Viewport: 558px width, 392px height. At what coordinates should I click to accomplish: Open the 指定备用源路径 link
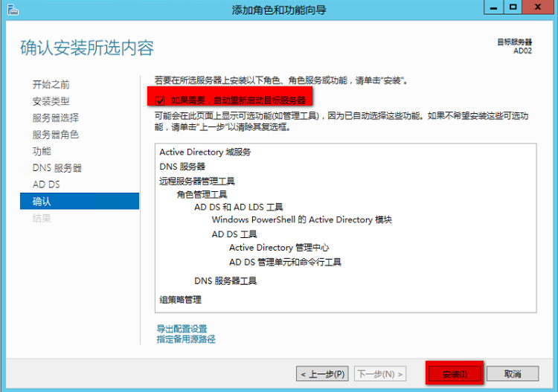186,339
